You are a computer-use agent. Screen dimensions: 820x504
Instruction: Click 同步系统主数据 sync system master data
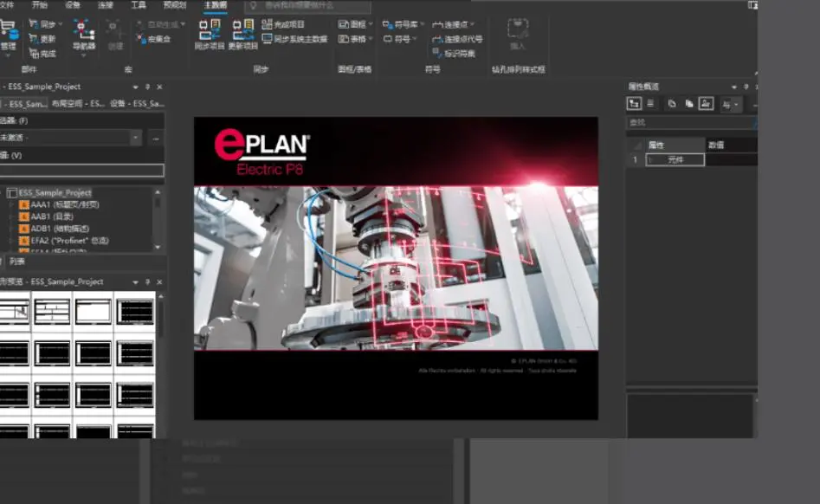click(x=294, y=39)
